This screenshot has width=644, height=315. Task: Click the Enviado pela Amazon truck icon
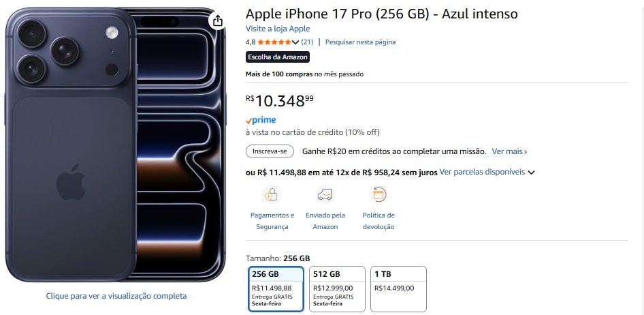click(325, 195)
